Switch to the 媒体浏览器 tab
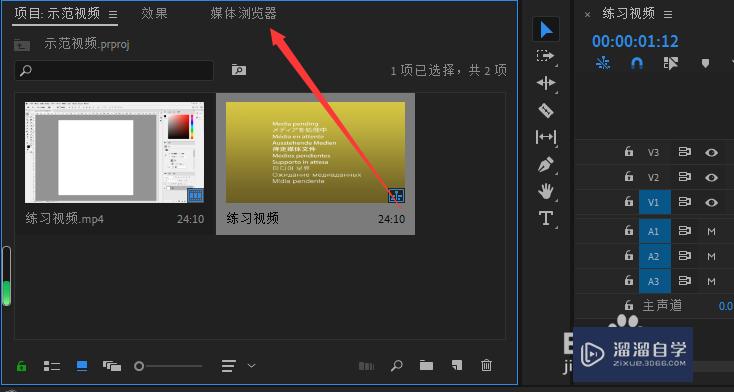 pos(243,14)
